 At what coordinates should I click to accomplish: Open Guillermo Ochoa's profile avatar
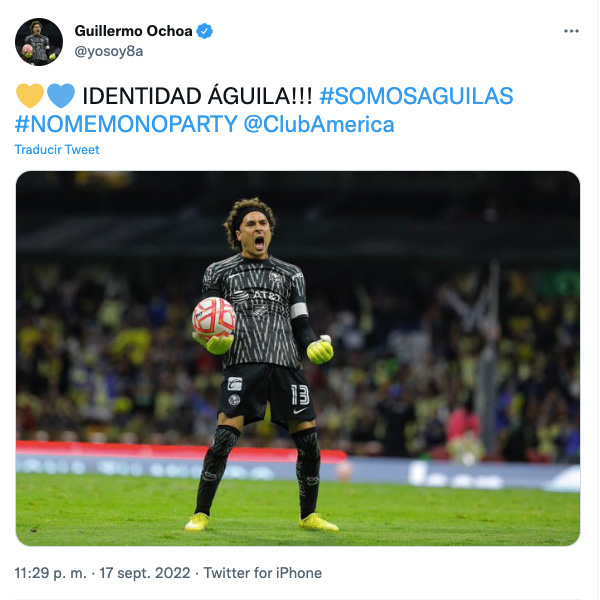[x=39, y=42]
